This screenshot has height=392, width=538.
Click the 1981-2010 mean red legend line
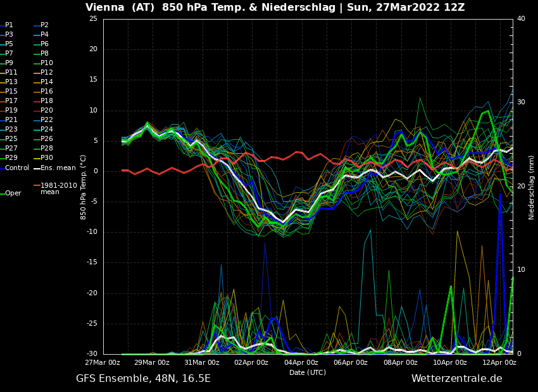click(x=37, y=186)
